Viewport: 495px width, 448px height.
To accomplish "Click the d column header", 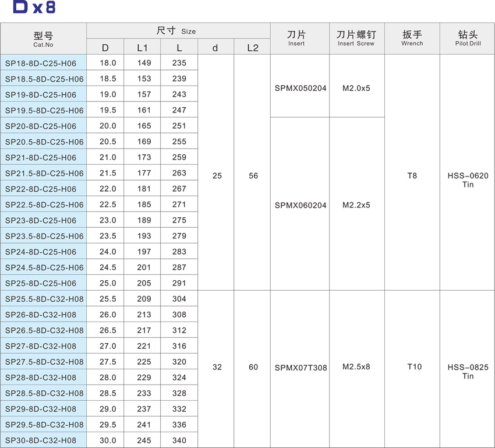I will [x=215, y=47].
